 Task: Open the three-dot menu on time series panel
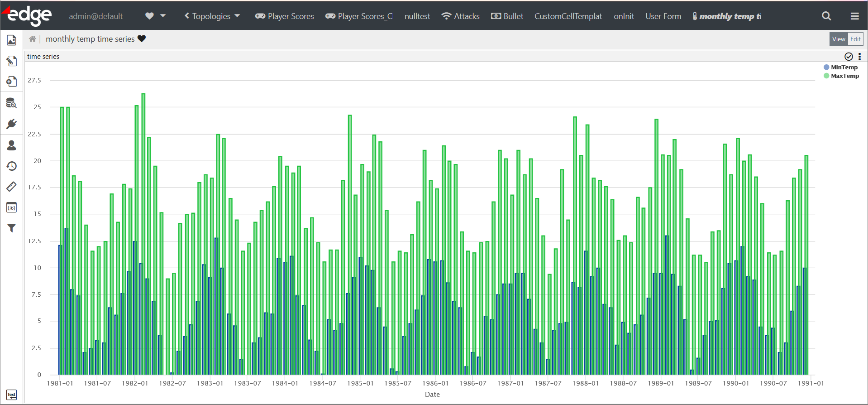click(860, 57)
